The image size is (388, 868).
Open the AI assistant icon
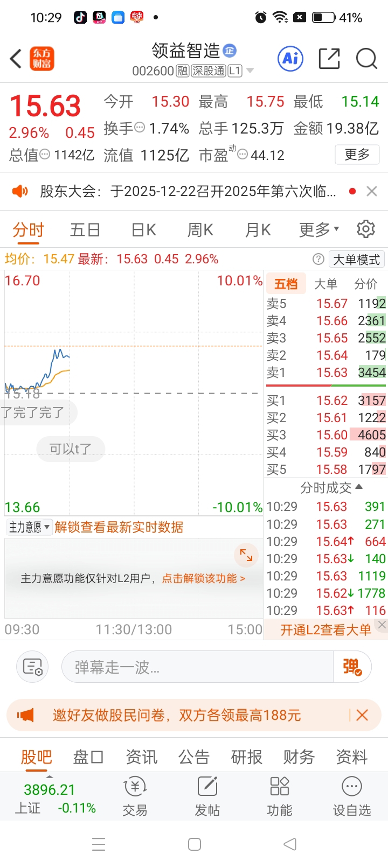point(290,58)
